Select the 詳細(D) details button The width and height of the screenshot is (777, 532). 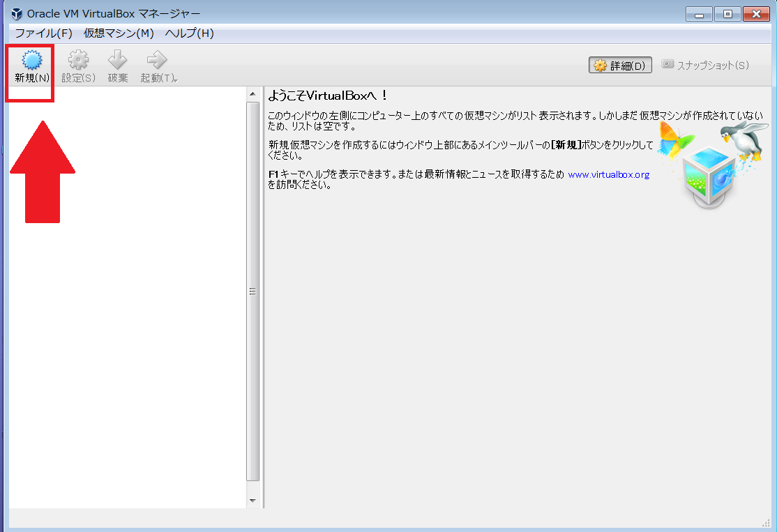click(620, 65)
